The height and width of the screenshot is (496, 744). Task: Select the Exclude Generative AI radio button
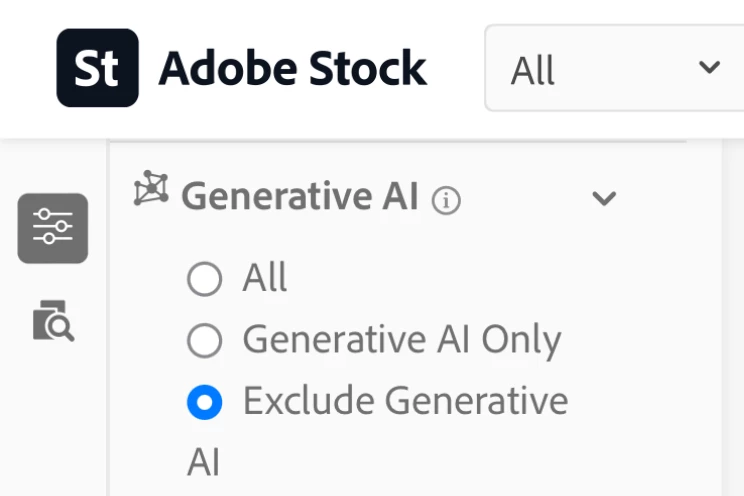[204, 402]
